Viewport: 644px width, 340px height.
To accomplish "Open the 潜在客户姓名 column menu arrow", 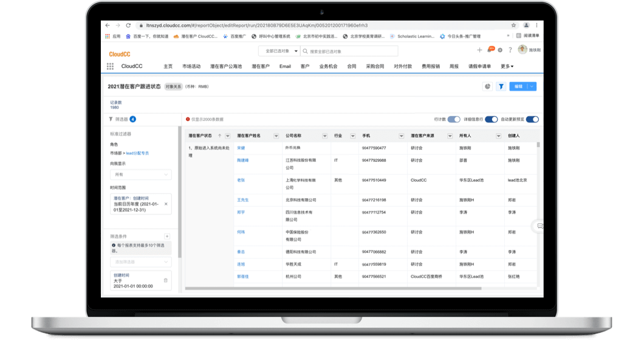I will click(x=276, y=136).
